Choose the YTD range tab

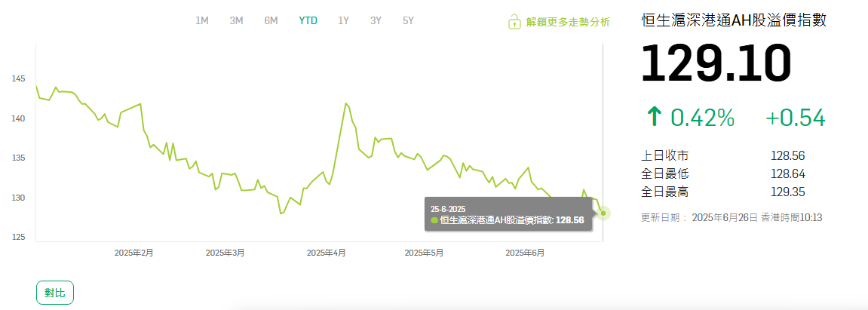(x=308, y=20)
